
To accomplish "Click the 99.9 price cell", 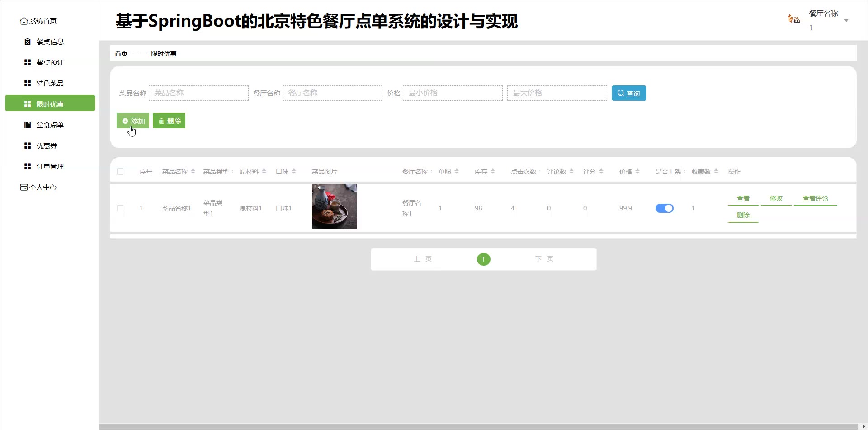I will [x=626, y=208].
